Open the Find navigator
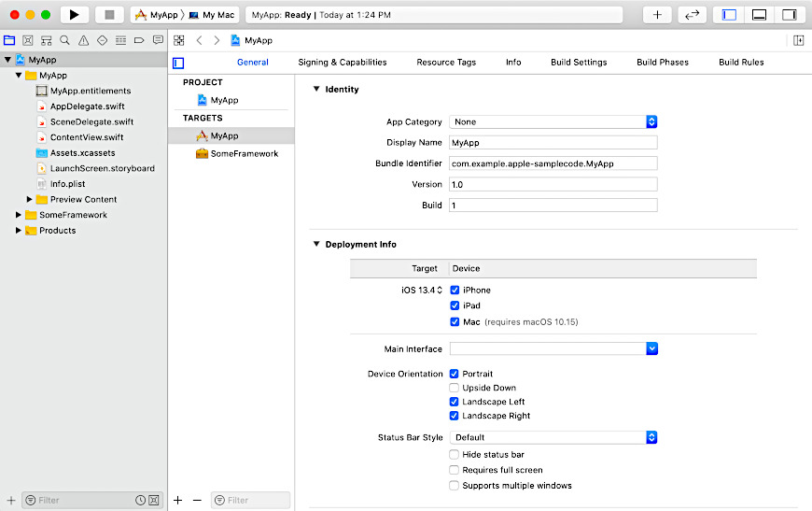This screenshot has width=812, height=511. pos(64,40)
